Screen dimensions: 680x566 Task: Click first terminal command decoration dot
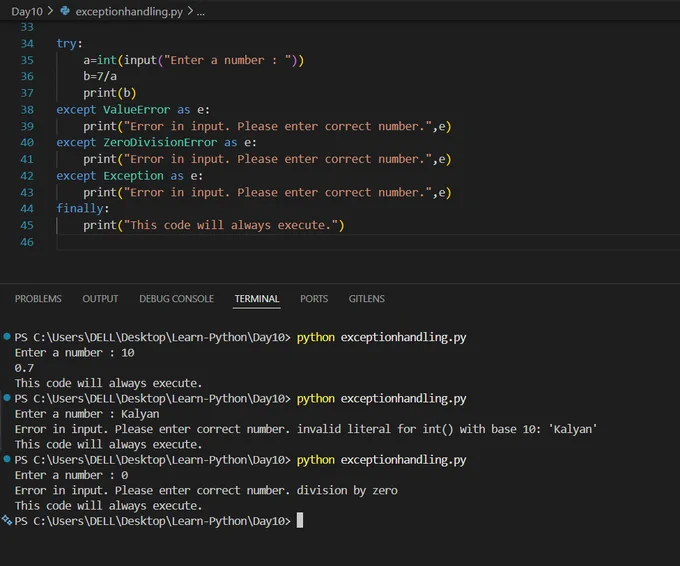pyautogui.click(x=7, y=336)
